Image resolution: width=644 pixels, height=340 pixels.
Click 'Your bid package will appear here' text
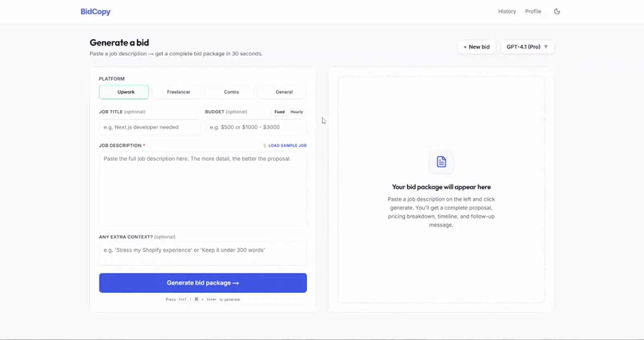point(442,187)
